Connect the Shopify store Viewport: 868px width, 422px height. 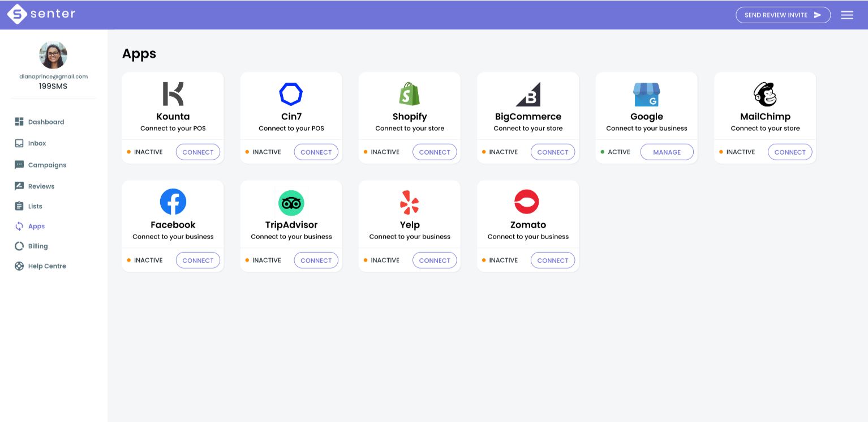coord(435,152)
